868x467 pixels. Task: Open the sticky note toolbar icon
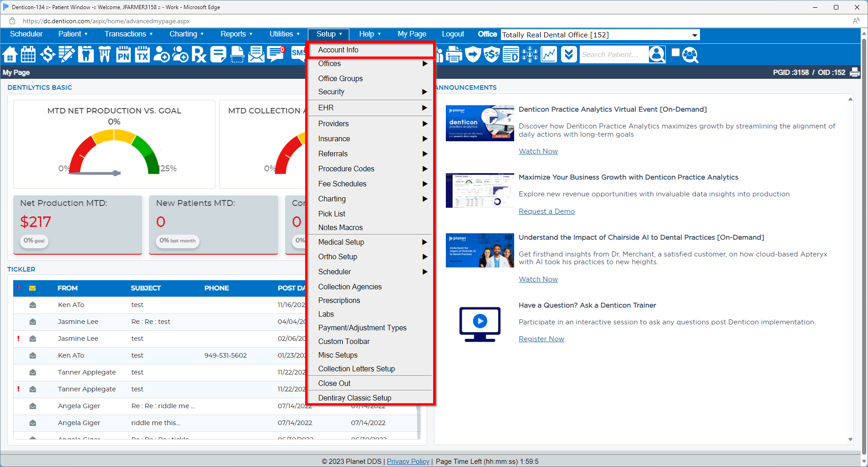(x=218, y=54)
